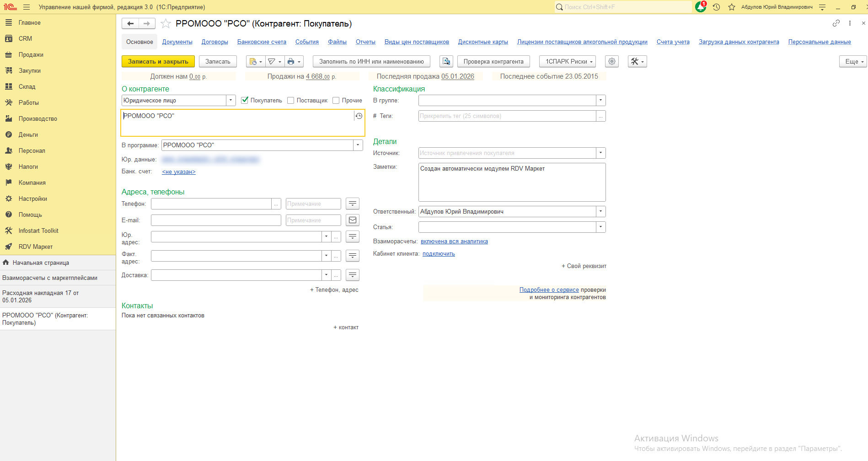This screenshot has width=868, height=461.
Task: Open the history clock icon in title bar
Action: tap(716, 7)
